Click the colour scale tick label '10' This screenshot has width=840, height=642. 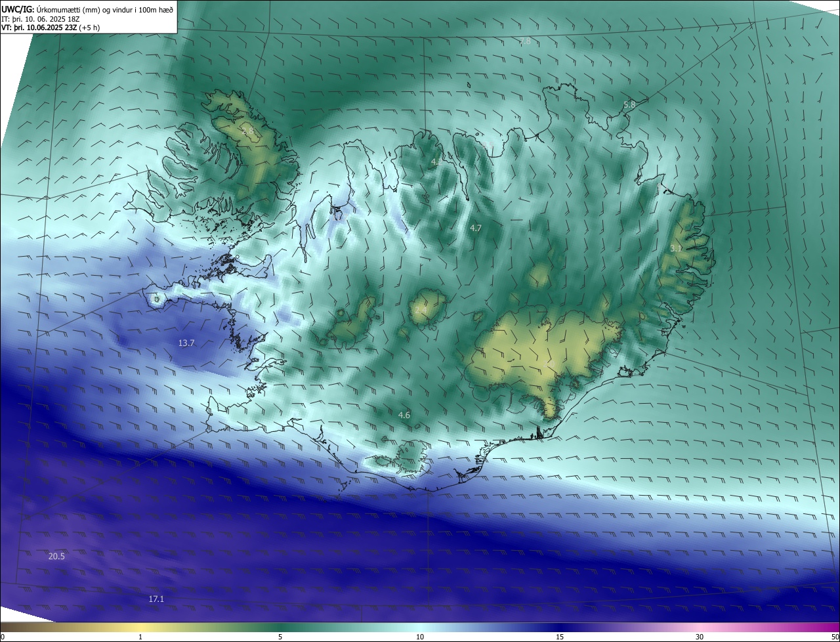point(420,637)
